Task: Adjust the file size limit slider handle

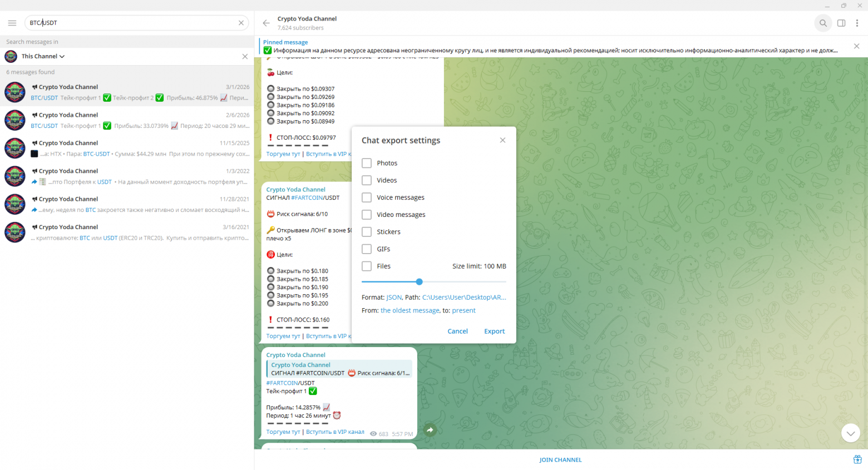Action: tap(419, 281)
